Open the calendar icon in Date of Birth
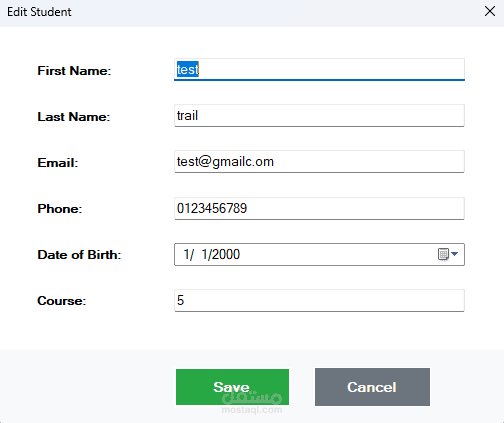The width and height of the screenshot is (504, 423). pyautogui.click(x=443, y=254)
